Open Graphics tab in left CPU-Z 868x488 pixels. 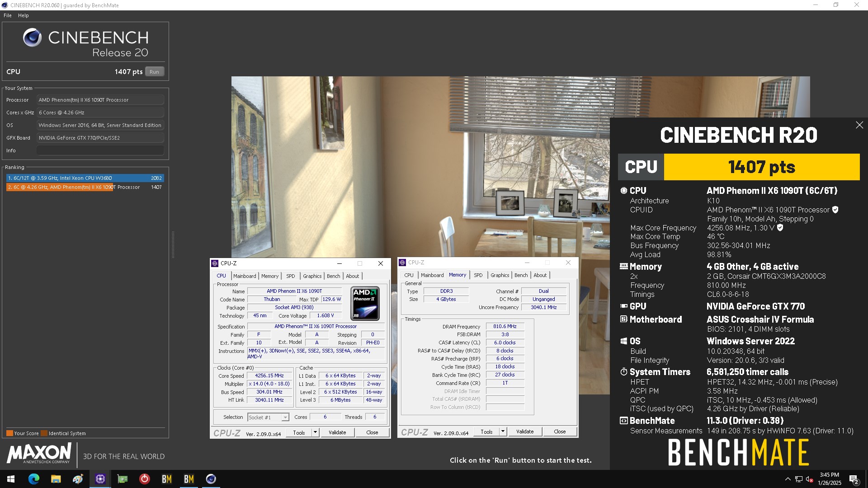click(312, 276)
